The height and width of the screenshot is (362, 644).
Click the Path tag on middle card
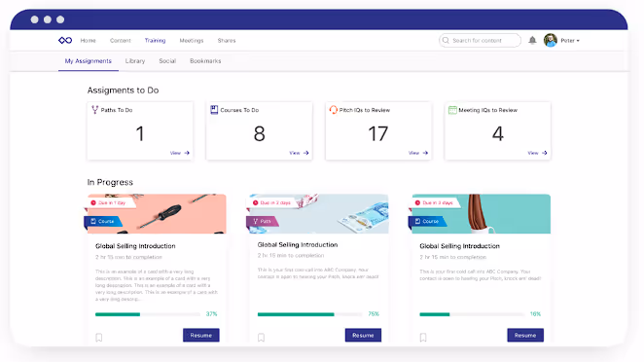click(x=262, y=222)
